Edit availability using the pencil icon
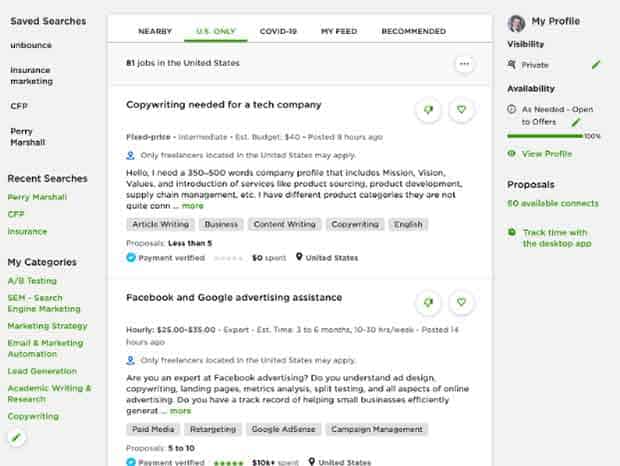This screenshot has width=620, height=466. point(576,122)
